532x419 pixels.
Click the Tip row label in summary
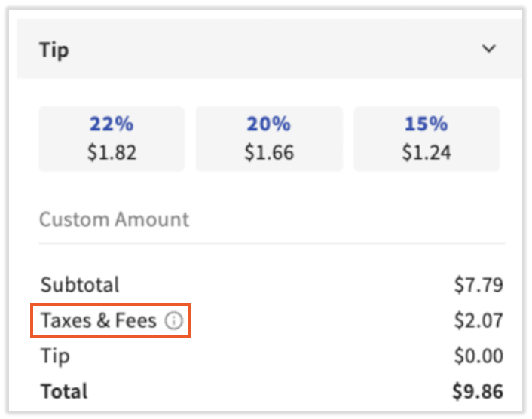54,356
